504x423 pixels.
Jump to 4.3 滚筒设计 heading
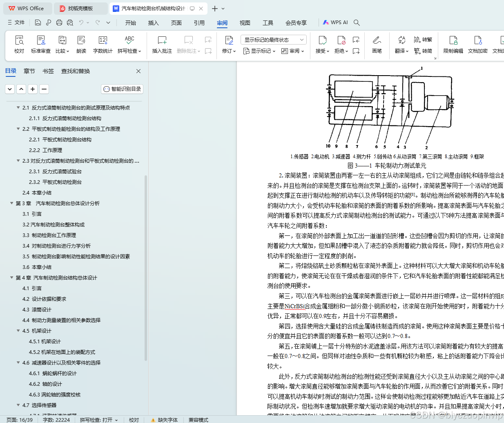click(x=37, y=309)
